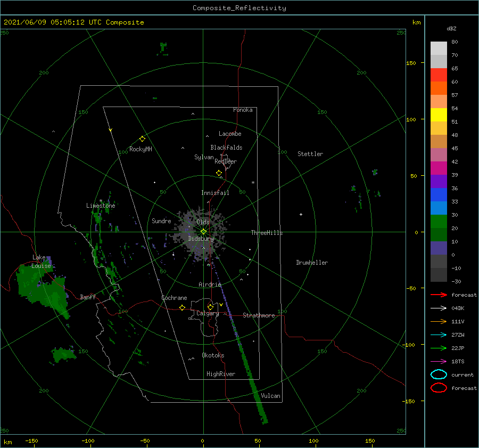This screenshot has width=479, height=448.
Task: Click the Sundre label
Action: point(161,221)
